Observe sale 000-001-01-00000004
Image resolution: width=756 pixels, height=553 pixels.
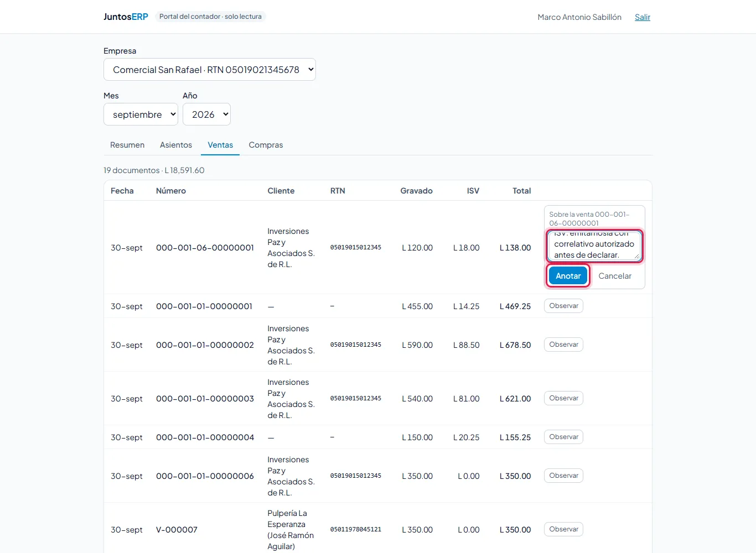pos(563,437)
